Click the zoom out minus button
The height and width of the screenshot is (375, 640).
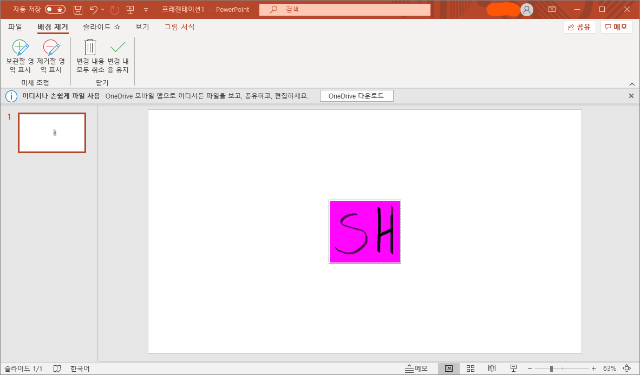tap(530, 368)
